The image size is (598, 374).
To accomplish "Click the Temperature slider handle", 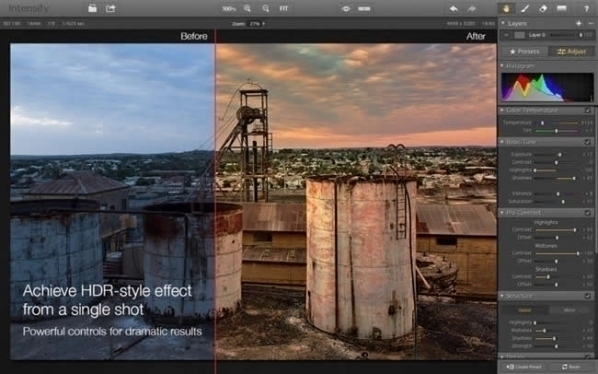I will (542, 123).
